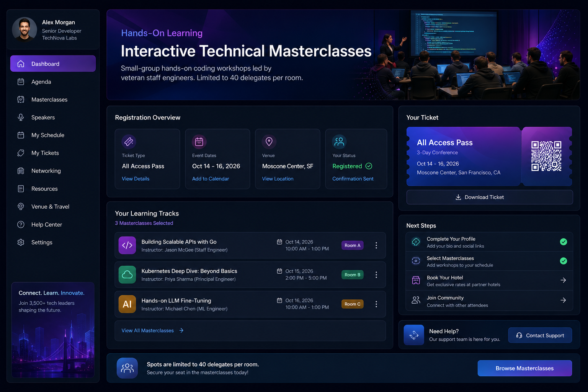Open Book Your Hotel arrow

coord(563,280)
